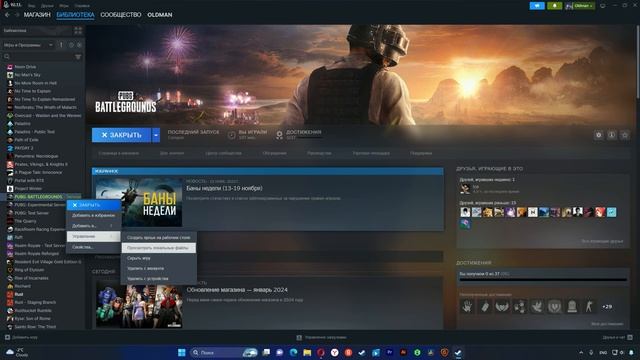This screenshot has height=360, width=640.
Task: Click first friend avatar in previously played row
Action: tap(465, 212)
